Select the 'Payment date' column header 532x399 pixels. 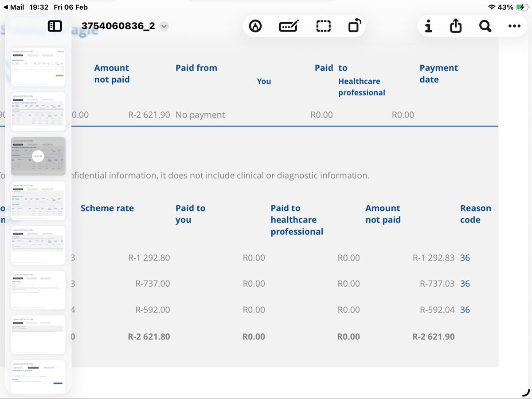(439, 74)
